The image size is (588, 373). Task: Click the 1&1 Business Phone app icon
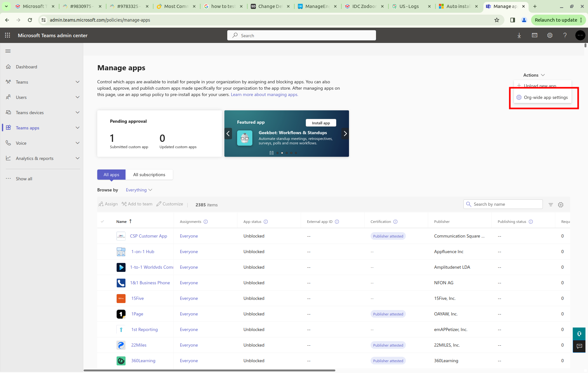121,283
